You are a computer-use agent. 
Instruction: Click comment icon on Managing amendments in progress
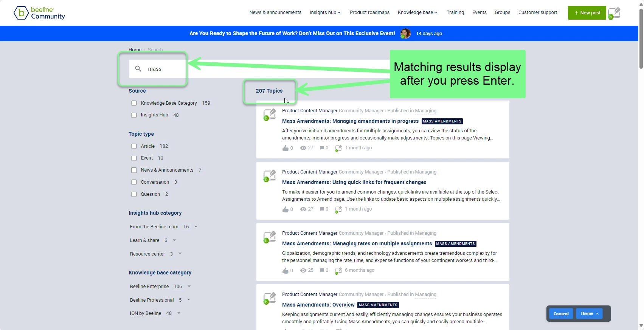[x=322, y=148]
